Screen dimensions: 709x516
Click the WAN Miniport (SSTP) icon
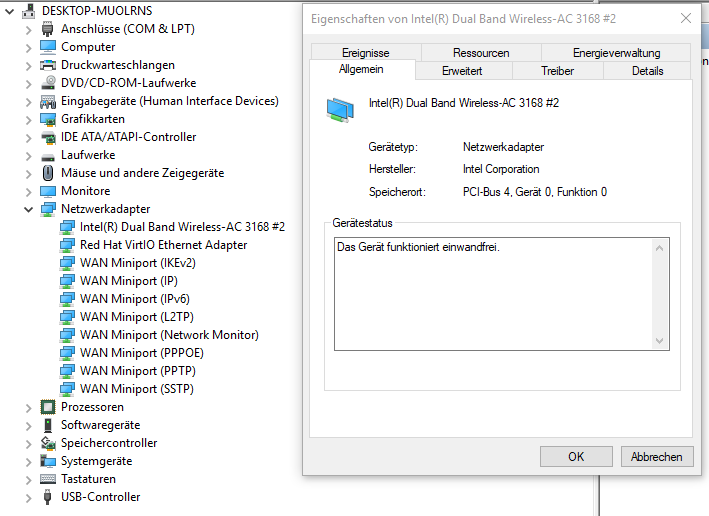(67, 388)
